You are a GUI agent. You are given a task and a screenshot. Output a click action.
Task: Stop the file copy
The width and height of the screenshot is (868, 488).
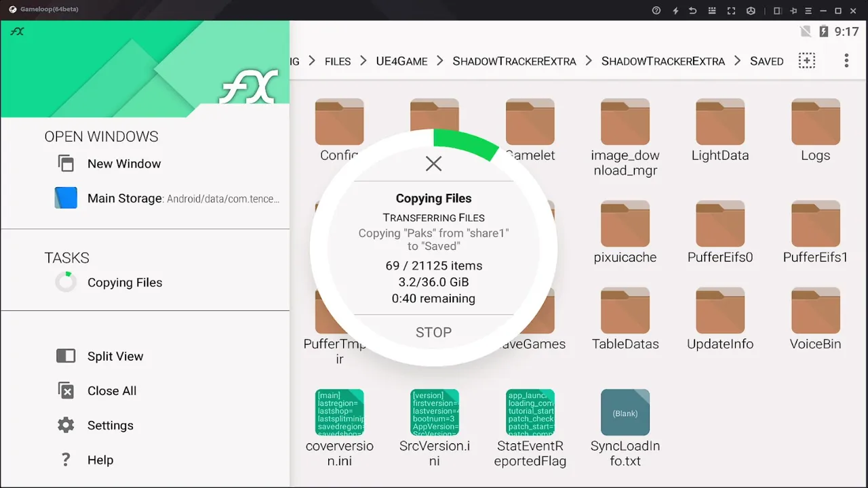coord(433,332)
